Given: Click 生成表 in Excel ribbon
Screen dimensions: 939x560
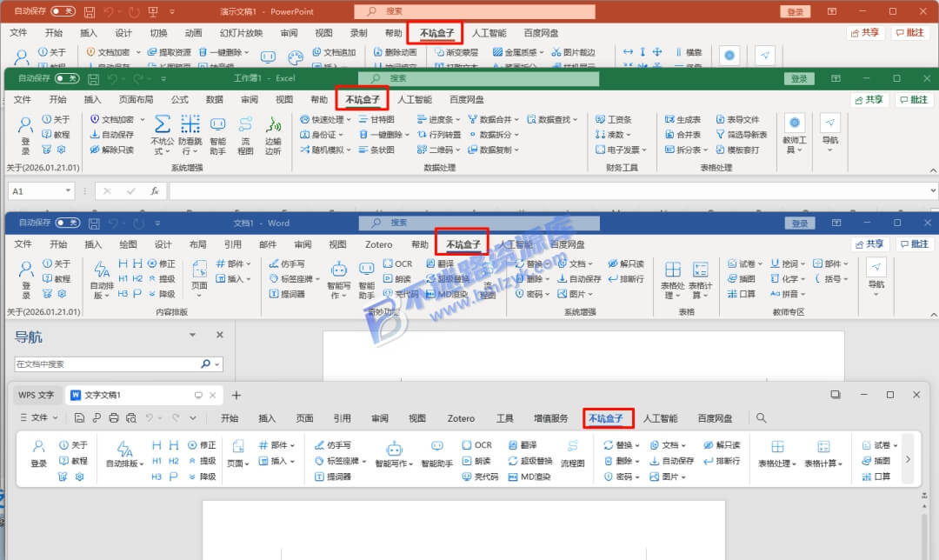Looking at the screenshot, I should click(x=683, y=119).
